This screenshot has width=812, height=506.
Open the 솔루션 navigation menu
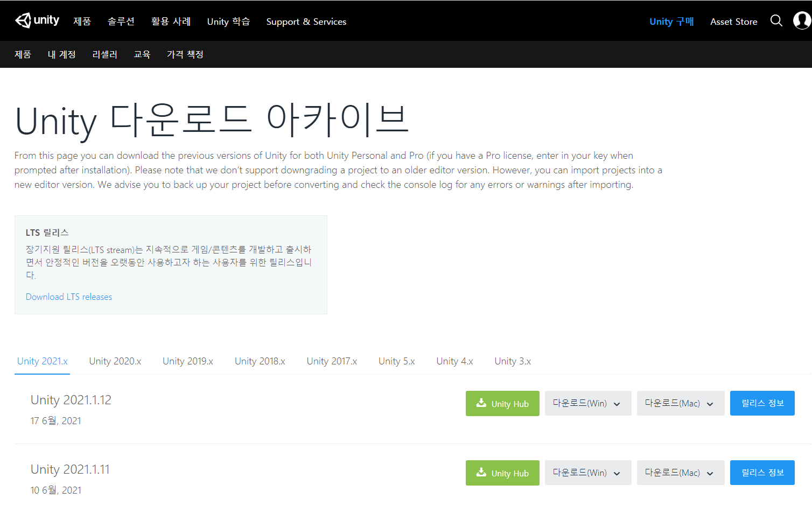click(121, 22)
